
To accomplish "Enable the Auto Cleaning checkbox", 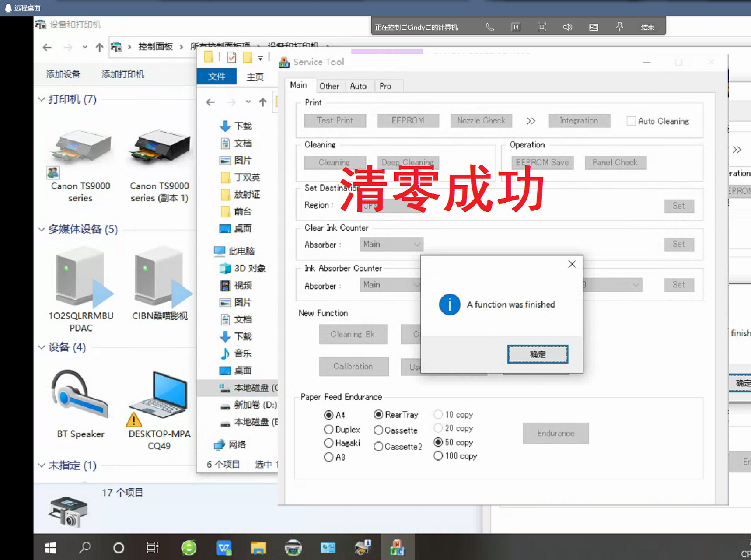I will [631, 121].
